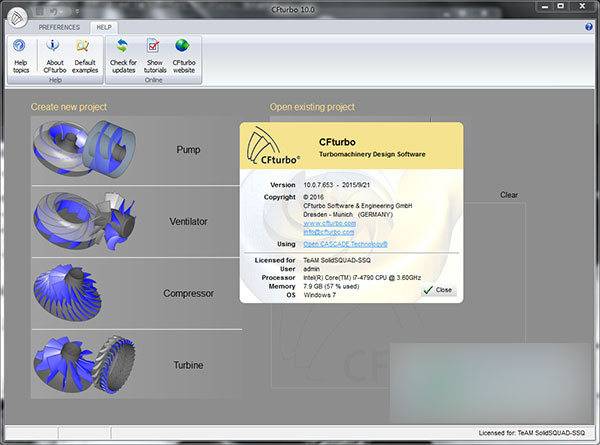Create new Ventilator project

coord(136,222)
